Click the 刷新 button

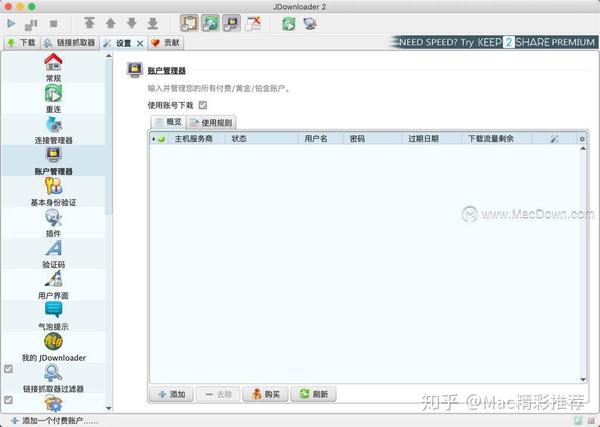point(313,394)
